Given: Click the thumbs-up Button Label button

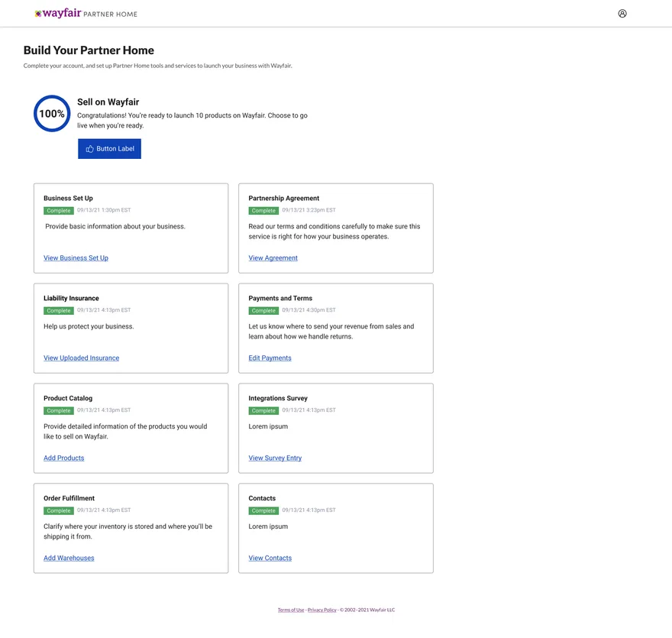Looking at the screenshot, I should tap(109, 149).
